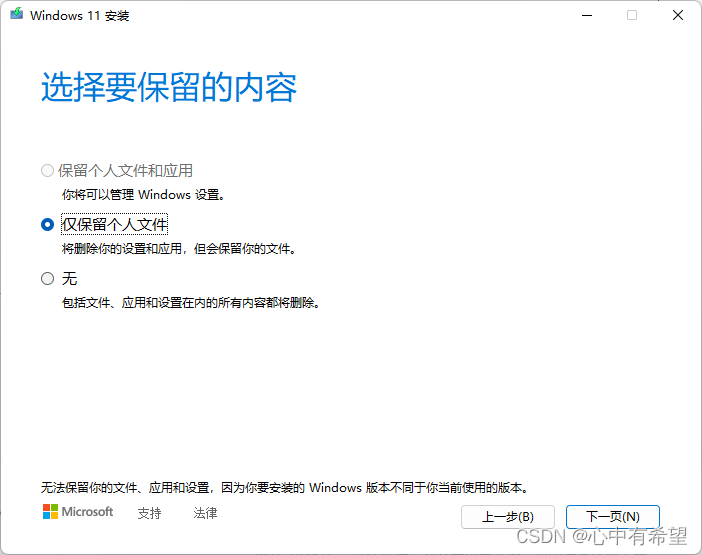702x555 pixels.
Task: Click the text 你将可以管理 Windows 设置
Action: coord(143,195)
